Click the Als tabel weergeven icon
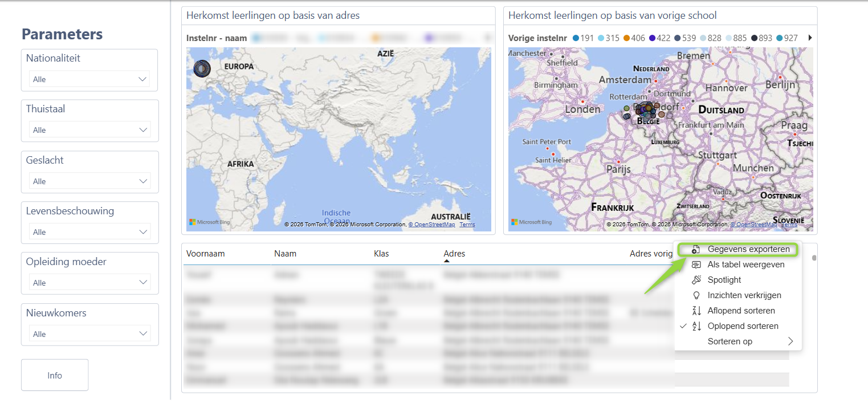Image resolution: width=868 pixels, height=415 pixels. 696,265
